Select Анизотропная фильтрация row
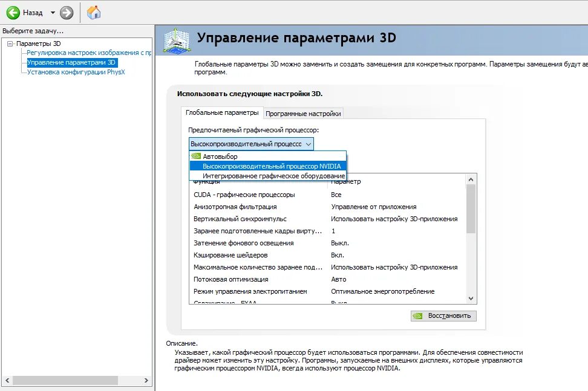 click(x=328, y=207)
